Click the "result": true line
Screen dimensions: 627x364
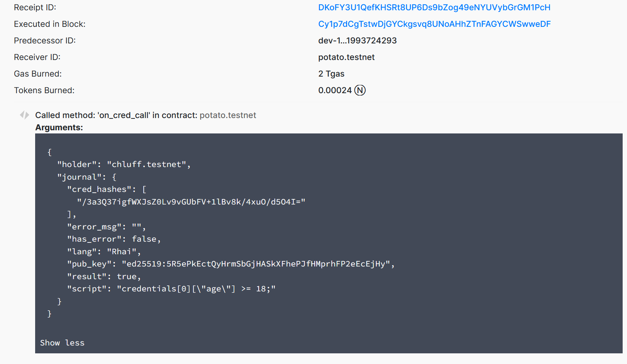coord(103,276)
